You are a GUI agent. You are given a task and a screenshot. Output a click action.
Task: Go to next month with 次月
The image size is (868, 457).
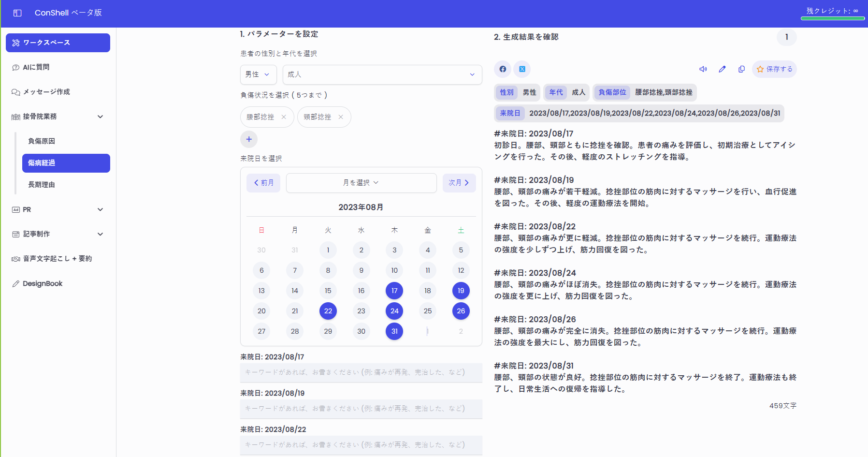pos(459,183)
